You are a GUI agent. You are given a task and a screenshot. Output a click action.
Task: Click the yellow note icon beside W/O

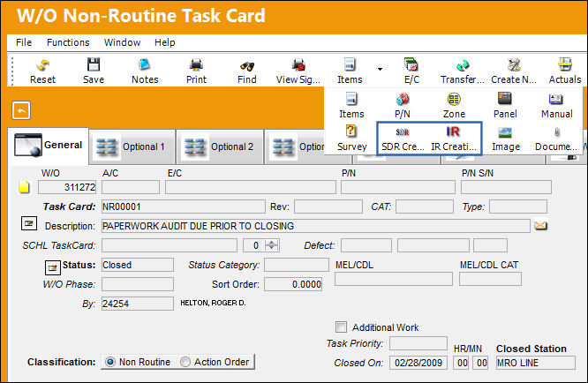pos(24,186)
